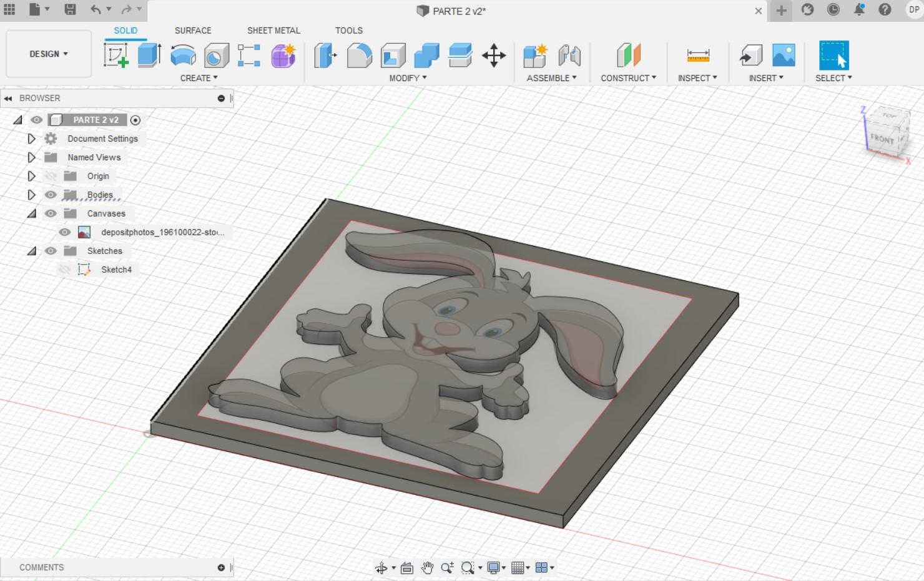
Task: Switch to the SHEET METAL tab
Action: (273, 30)
